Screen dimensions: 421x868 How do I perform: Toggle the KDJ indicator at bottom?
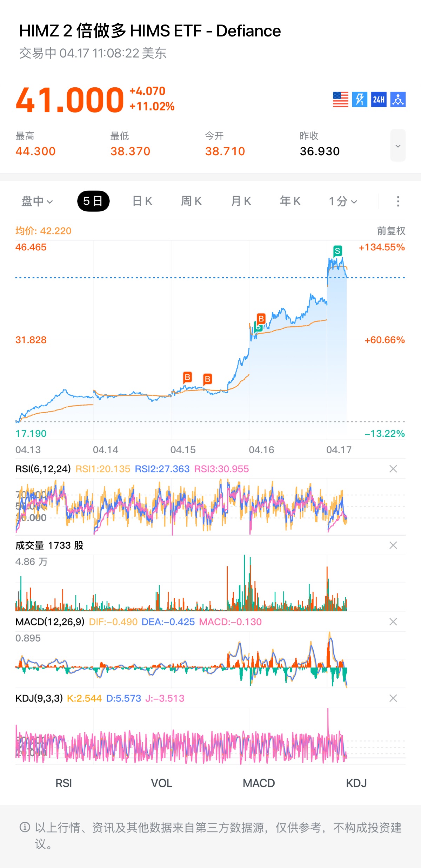tap(356, 783)
